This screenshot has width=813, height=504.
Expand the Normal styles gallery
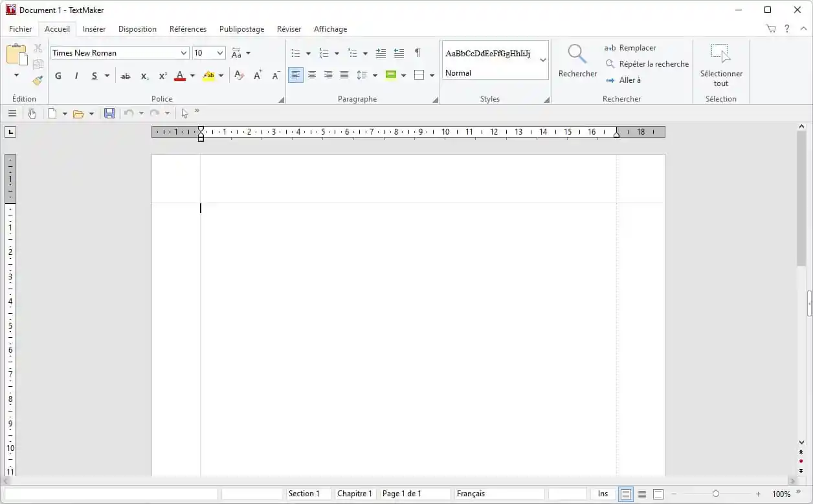[x=543, y=60]
